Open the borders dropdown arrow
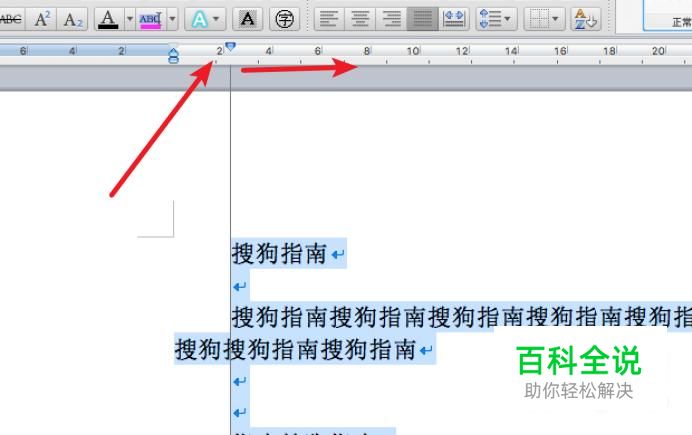692x435 pixels. (556, 19)
